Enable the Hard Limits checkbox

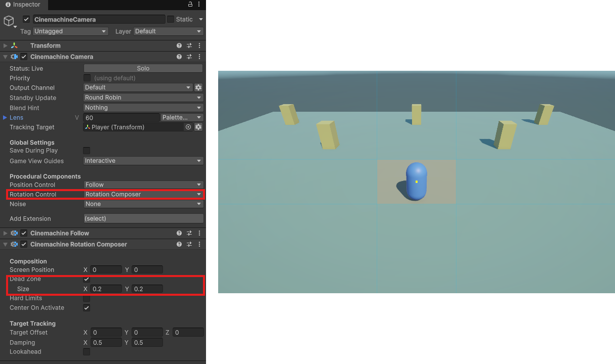click(x=87, y=298)
